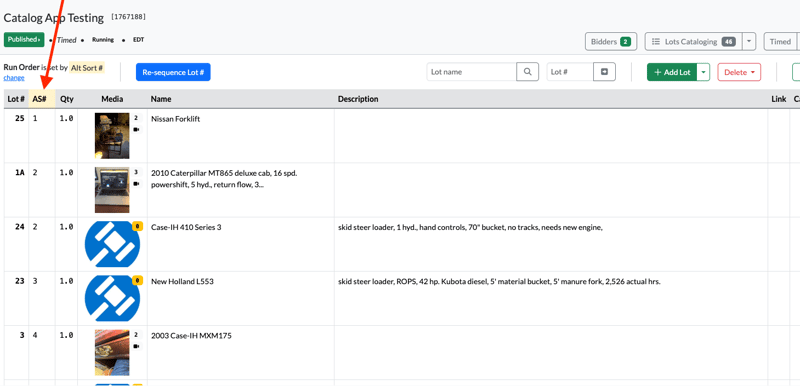This screenshot has height=386, width=800.
Task: Click the magnifier search icon beside Lot name
Action: [x=528, y=72]
